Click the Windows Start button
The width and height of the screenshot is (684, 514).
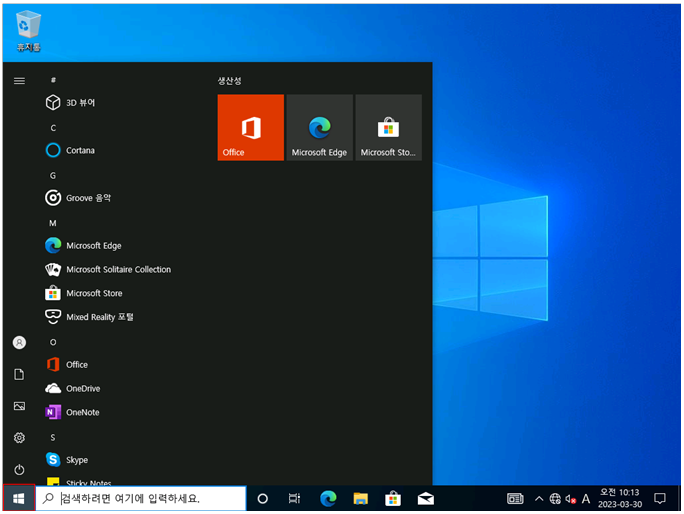coord(19,498)
